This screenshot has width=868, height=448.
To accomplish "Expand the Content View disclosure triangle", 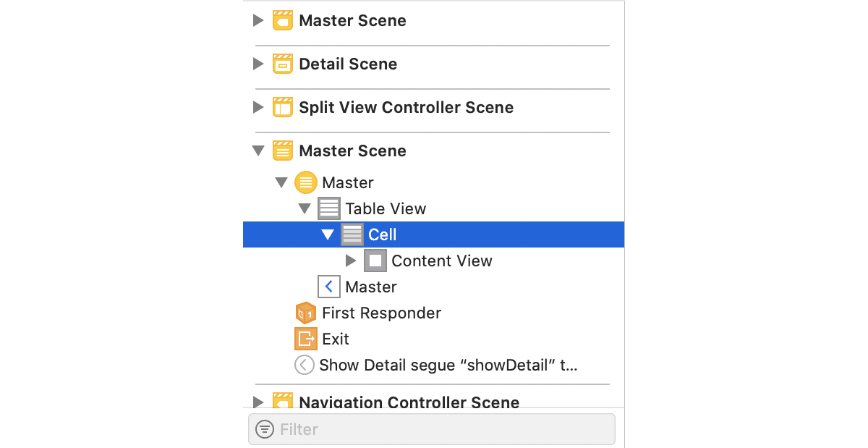I will (351, 261).
